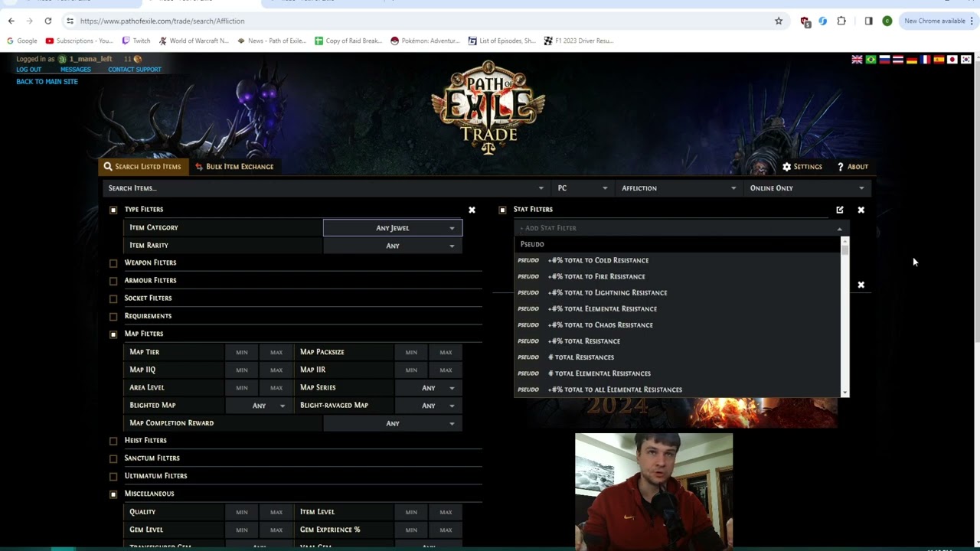
Task: Toggle the Map Filters checkbox
Action: click(x=113, y=334)
